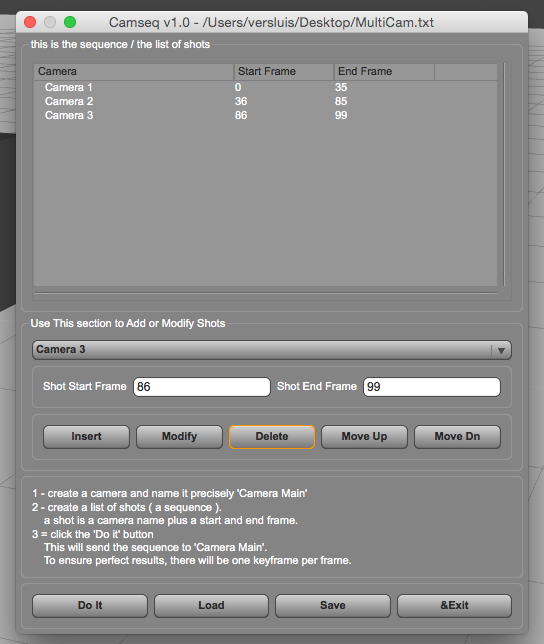The image size is (544, 644).
Task: Focus the Shot End Frame field
Action: 432,387
